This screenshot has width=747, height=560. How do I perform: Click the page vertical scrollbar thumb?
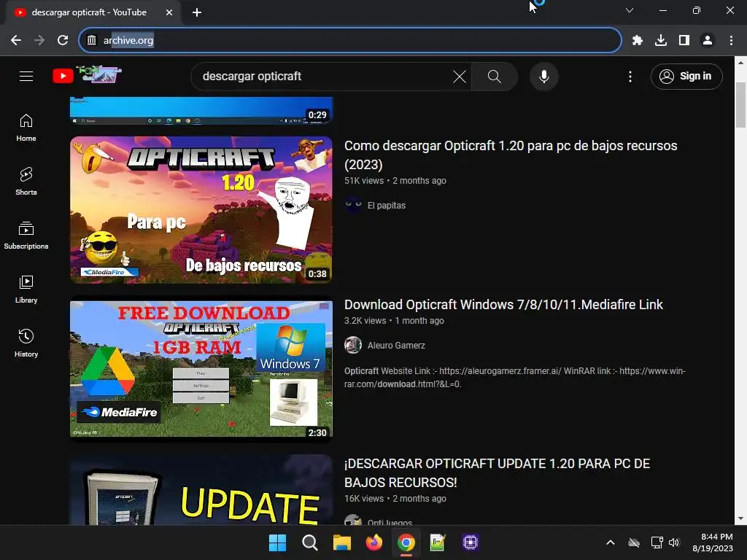pos(740,105)
